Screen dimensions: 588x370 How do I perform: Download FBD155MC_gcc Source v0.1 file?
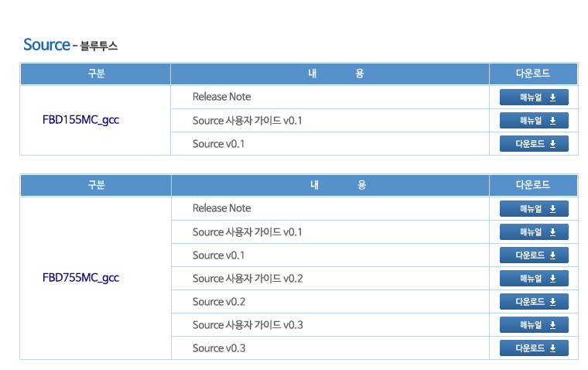[534, 144]
